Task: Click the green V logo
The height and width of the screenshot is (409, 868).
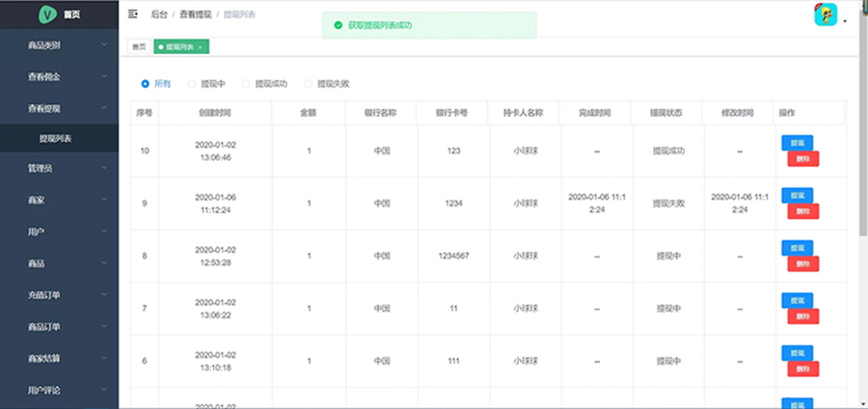Action: [x=47, y=14]
